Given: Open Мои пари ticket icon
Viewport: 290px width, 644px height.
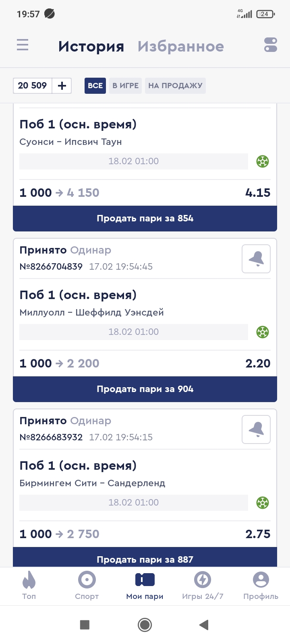Looking at the screenshot, I should (x=145, y=580).
